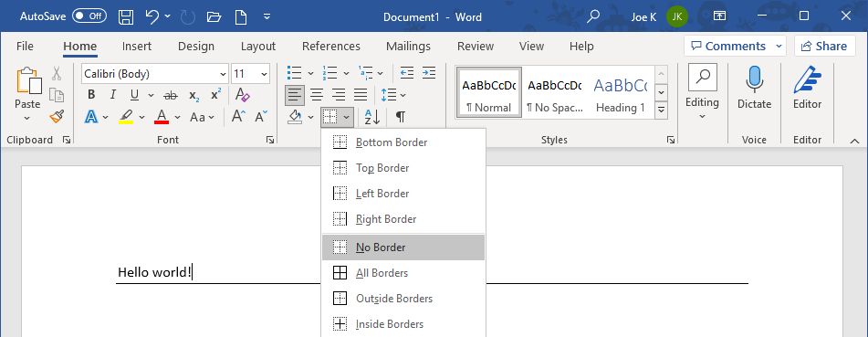Toggle Show/Hide paragraph marks
The height and width of the screenshot is (337, 868).
[401, 116]
